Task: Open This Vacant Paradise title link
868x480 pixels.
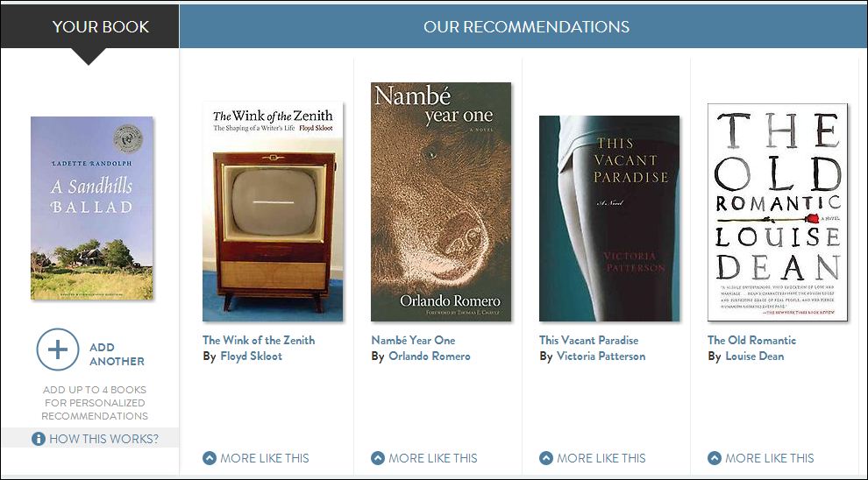Action: point(588,340)
